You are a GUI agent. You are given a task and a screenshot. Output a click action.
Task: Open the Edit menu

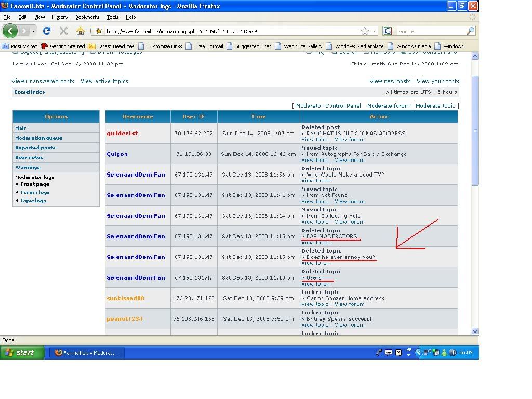[x=22, y=17]
